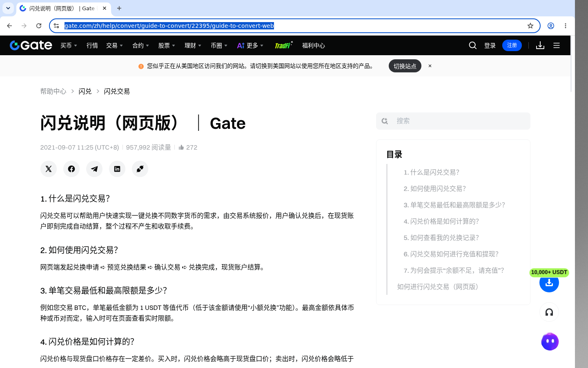Go to 帮助中心 breadcrumb
588x368 pixels.
click(53, 91)
